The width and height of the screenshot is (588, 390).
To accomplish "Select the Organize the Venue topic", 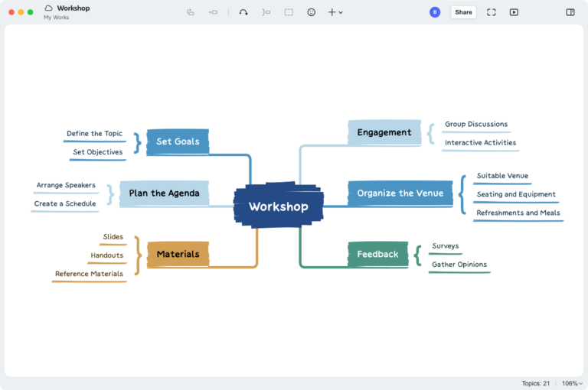I will point(400,193).
